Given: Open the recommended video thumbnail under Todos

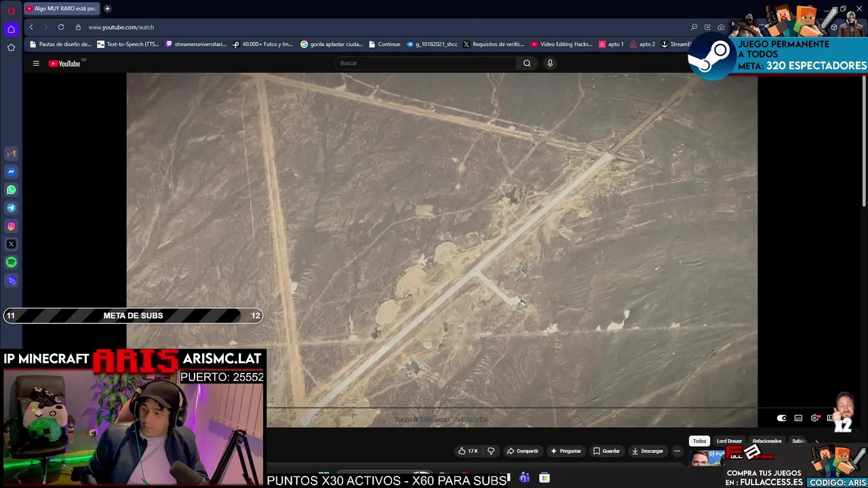Looking at the screenshot, I should click(x=705, y=458).
